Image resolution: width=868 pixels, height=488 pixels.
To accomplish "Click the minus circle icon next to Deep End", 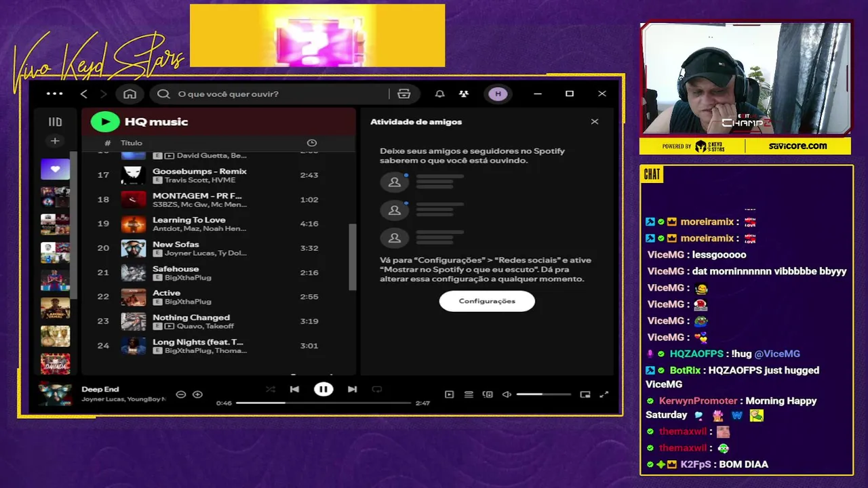I will [181, 394].
